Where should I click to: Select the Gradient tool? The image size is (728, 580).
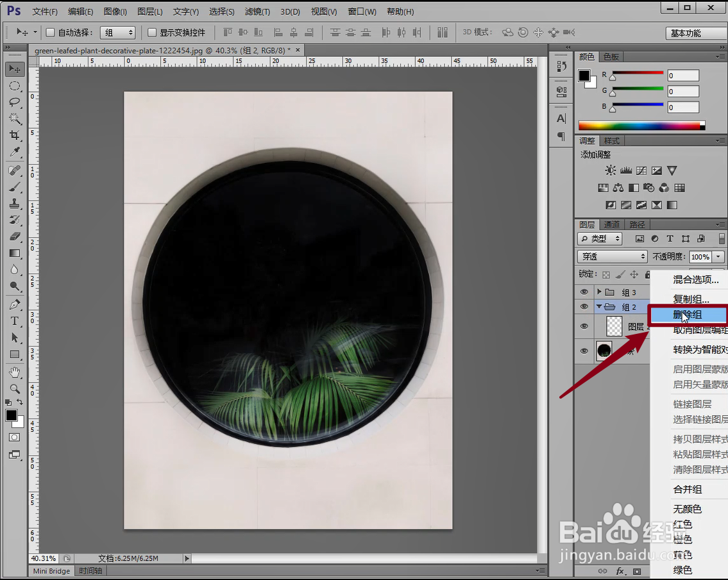pos(14,253)
